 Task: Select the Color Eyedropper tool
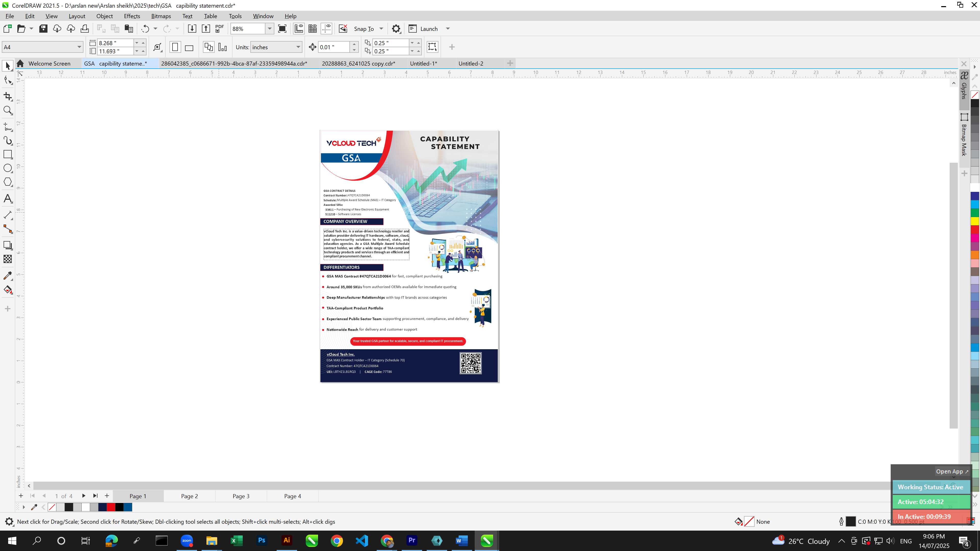click(8, 276)
